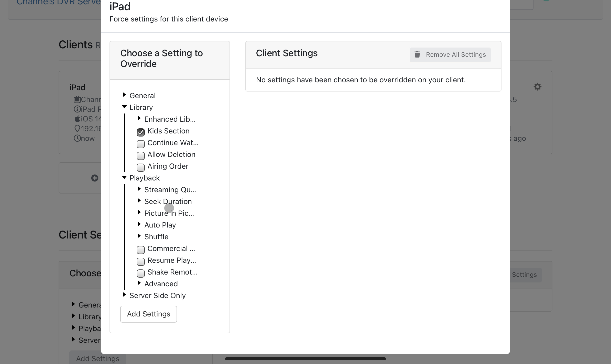Click the gear settings icon on client card

click(537, 87)
